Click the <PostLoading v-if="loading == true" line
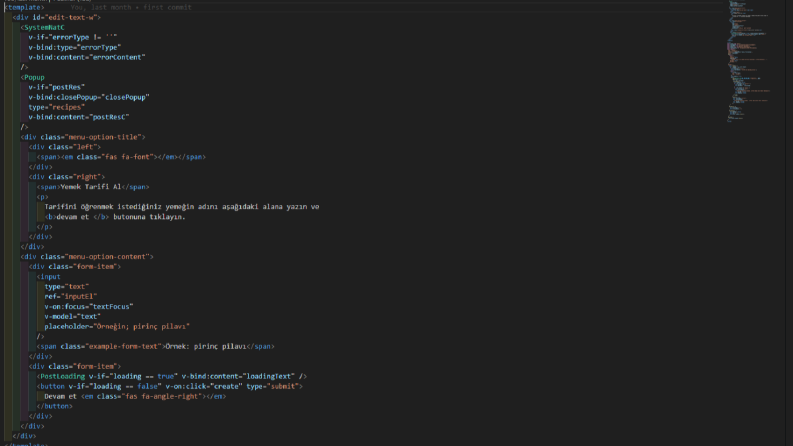This screenshot has height=446, width=793. pyautogui.click(x=172, y=376)
